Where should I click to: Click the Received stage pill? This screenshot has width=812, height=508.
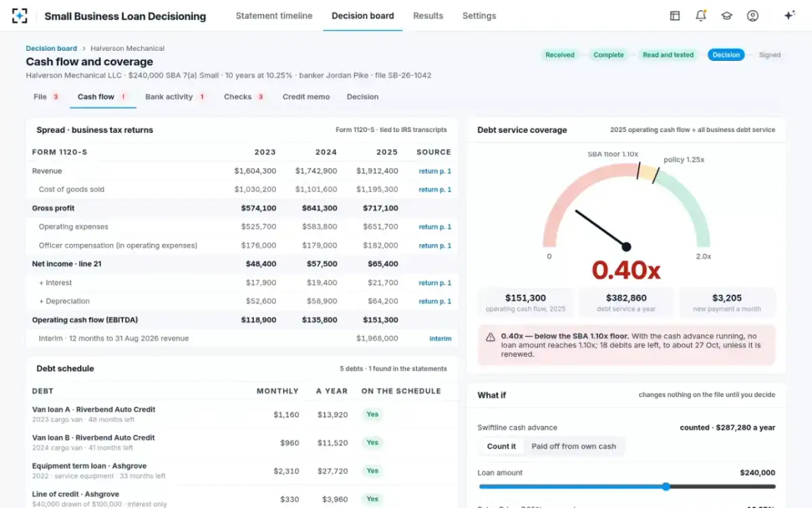coord(560,55)
